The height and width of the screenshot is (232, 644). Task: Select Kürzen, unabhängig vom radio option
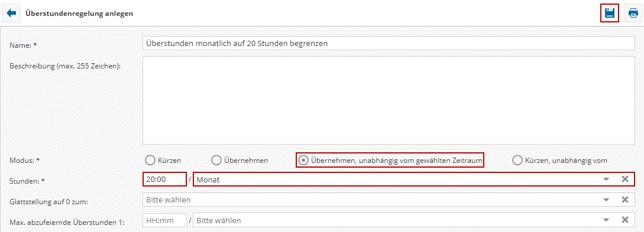[x=560, y=160]
